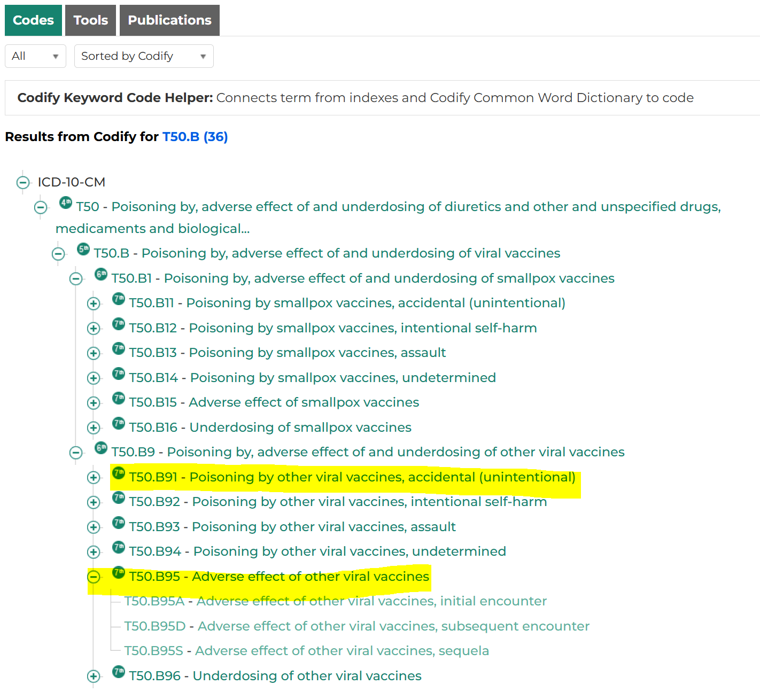Expand T50.B14 with the plus icon
The width and height of the screenshot is (760, 700).
coord(94,378)
